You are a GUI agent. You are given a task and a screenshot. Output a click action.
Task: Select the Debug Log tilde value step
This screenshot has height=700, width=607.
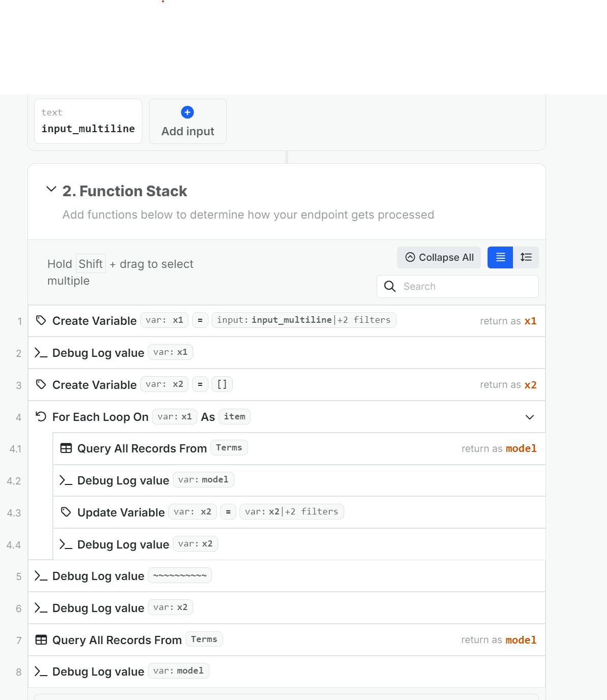(180, 576)
